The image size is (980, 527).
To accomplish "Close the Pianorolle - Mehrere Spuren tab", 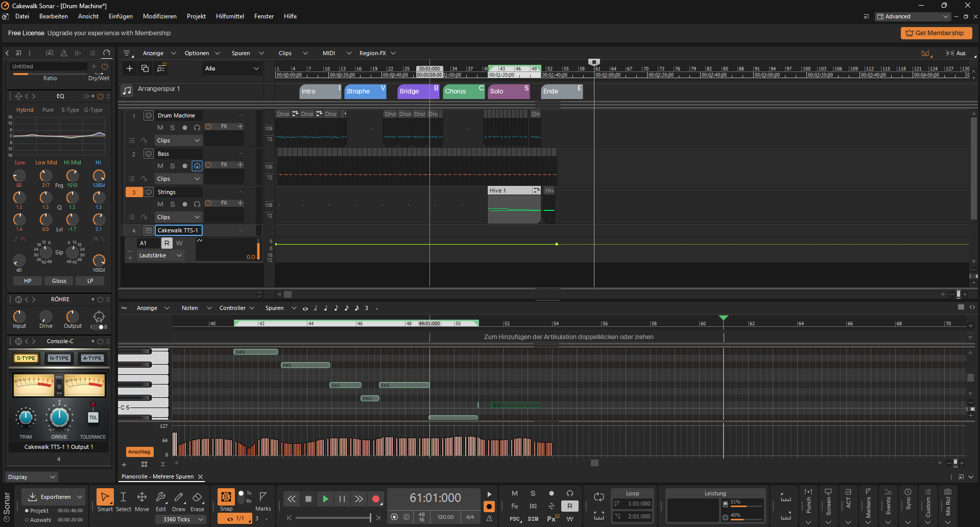I will pyautogui.click(x=201, y=476).
